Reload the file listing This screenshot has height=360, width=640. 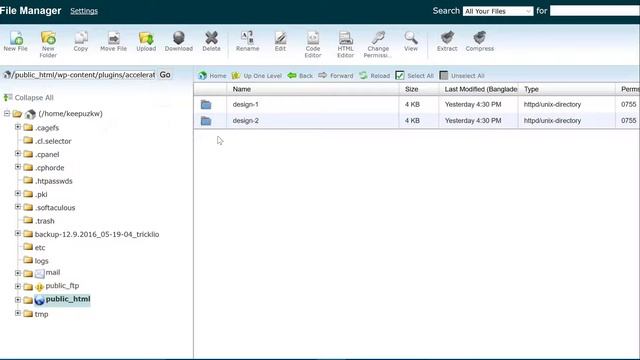(375, 76)
